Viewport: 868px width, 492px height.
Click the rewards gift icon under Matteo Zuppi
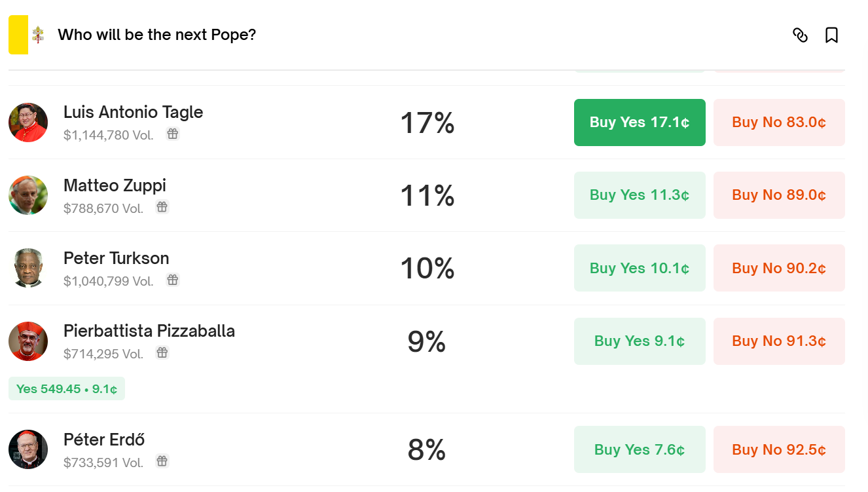click(162, 207)
